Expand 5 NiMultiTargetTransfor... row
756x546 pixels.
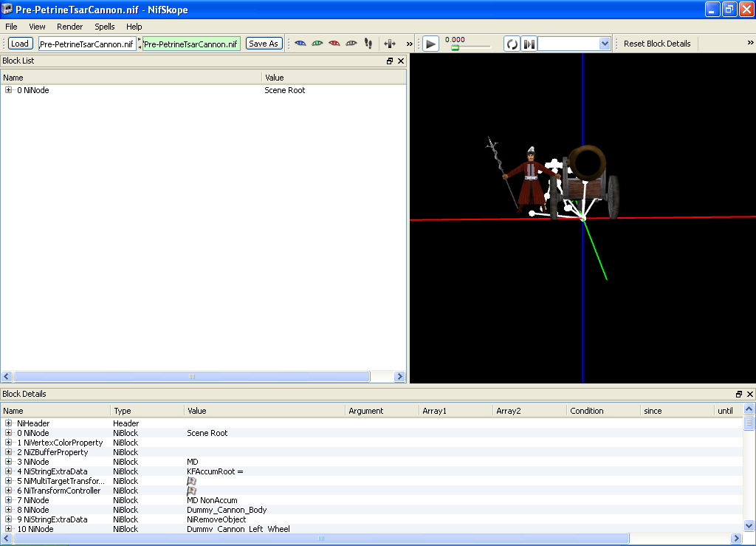[x=9, y=481]
